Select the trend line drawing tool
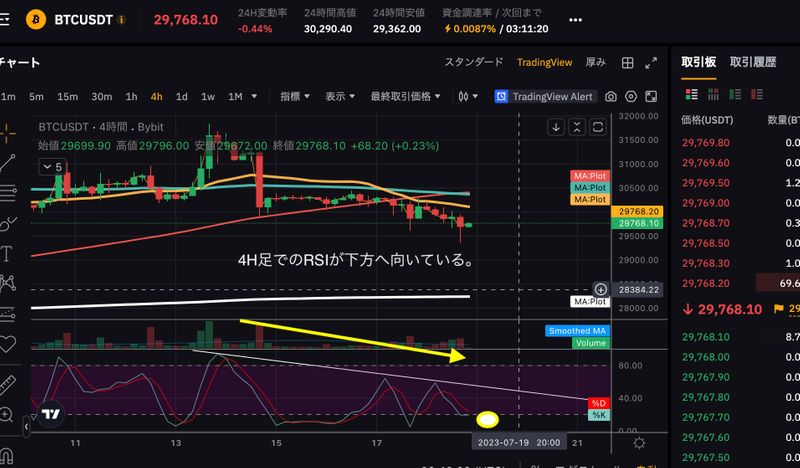800x468 pixels. (x=7, y=160)
